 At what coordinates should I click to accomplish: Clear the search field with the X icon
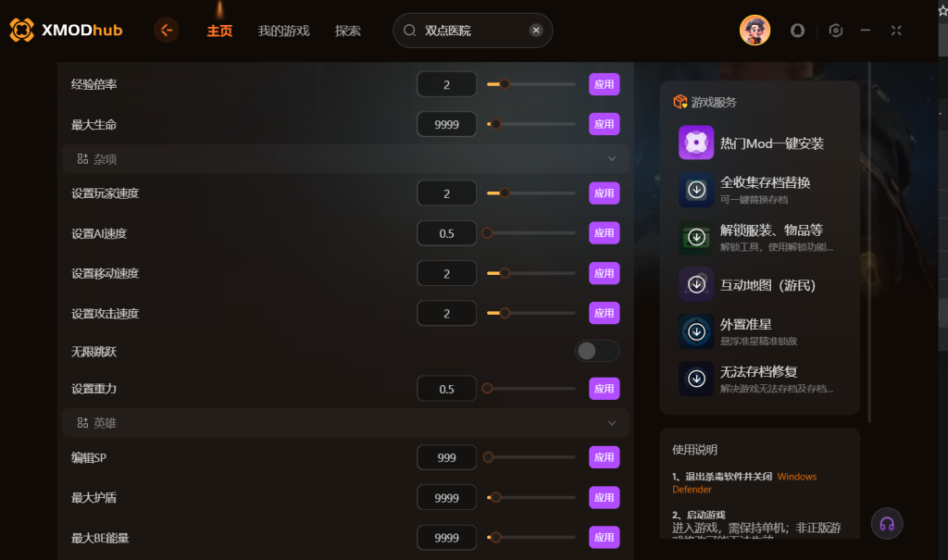[536, 31]
